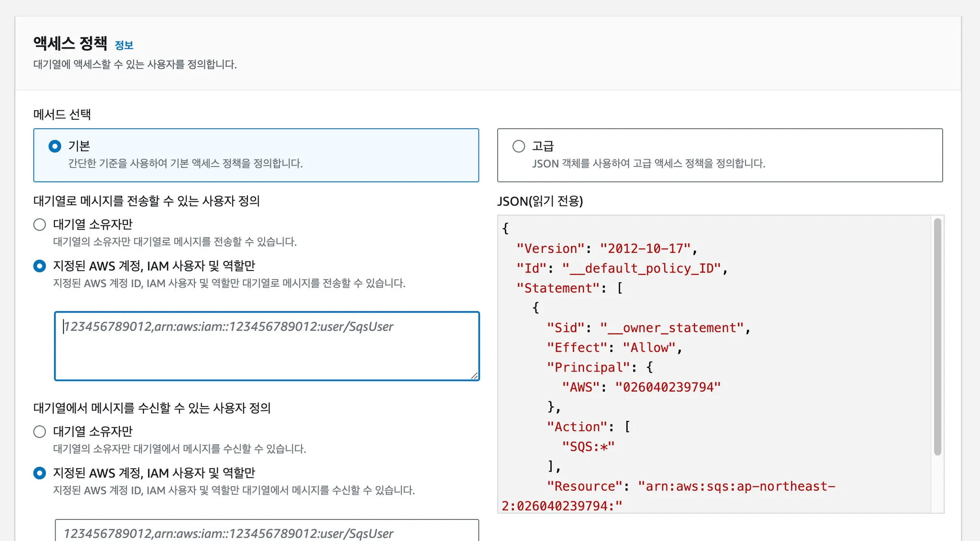Screen dimensions: 980x541
Task: Click the "Resource" ARN line in JSON
Action: click(690, 486)
